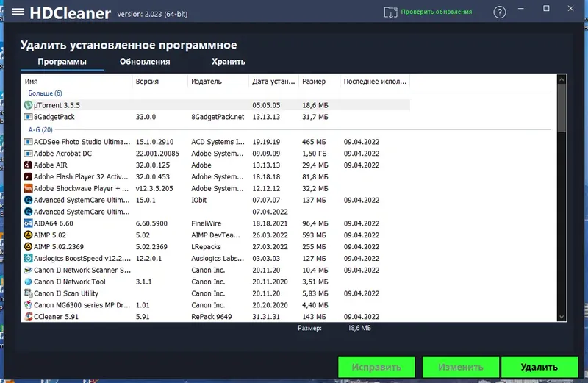Sort by the Дата установки column header
This screenshot has height=383, width=588.
(273, 82)
